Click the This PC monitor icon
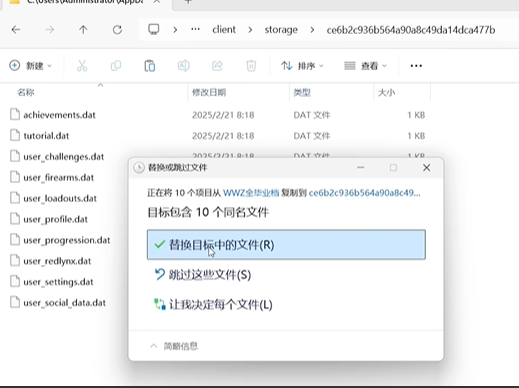 click(x=154, y=29)
